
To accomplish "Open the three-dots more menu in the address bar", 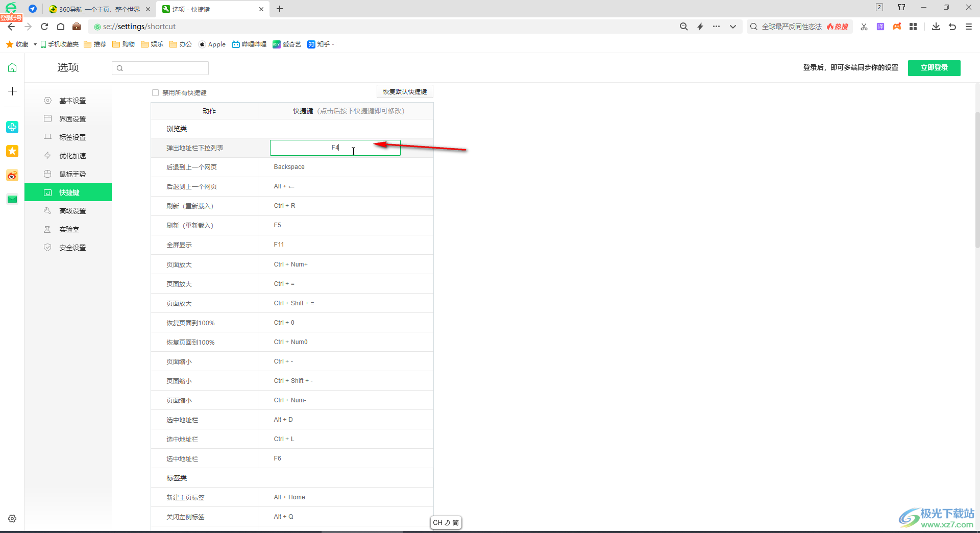I will point(717,27).
